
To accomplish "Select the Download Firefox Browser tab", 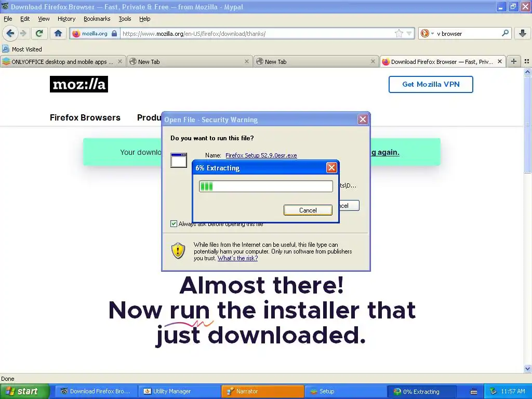I will tap(443, 62).
